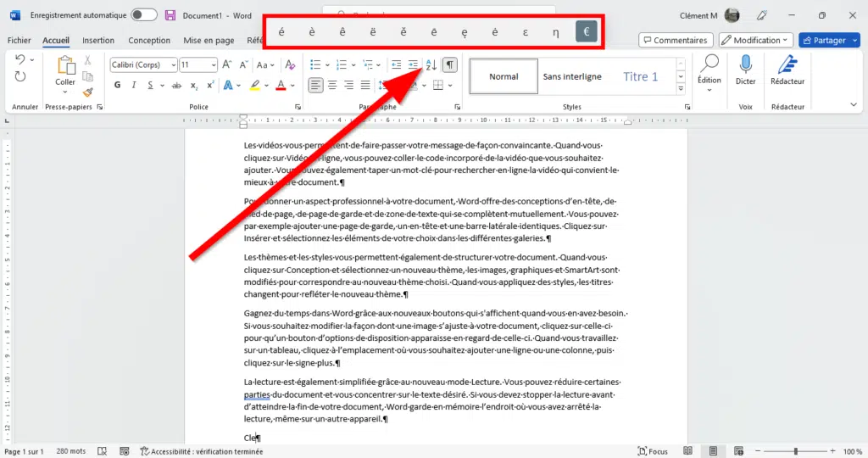
Task: Toggle subscript formatting
Action: point(194,86)
